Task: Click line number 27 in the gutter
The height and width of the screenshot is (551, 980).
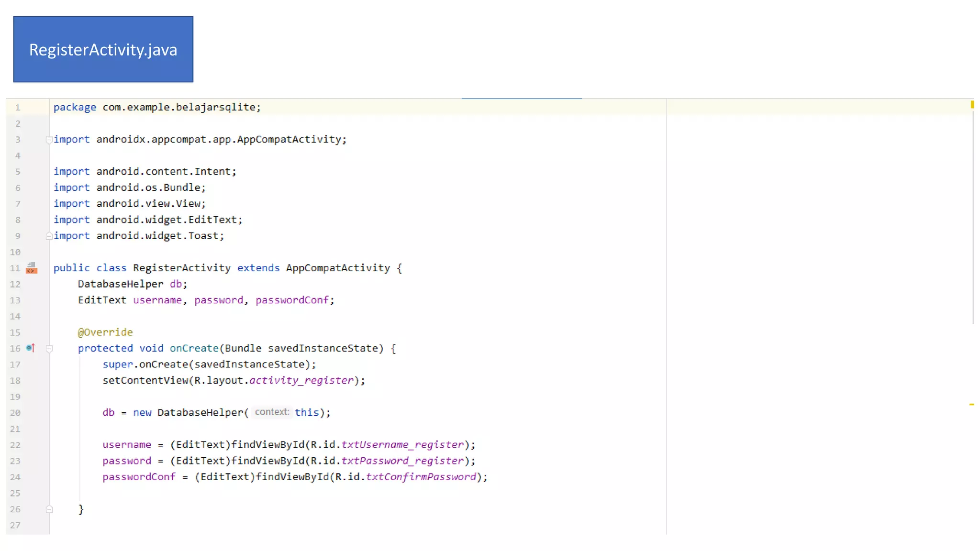Action: 15,525
